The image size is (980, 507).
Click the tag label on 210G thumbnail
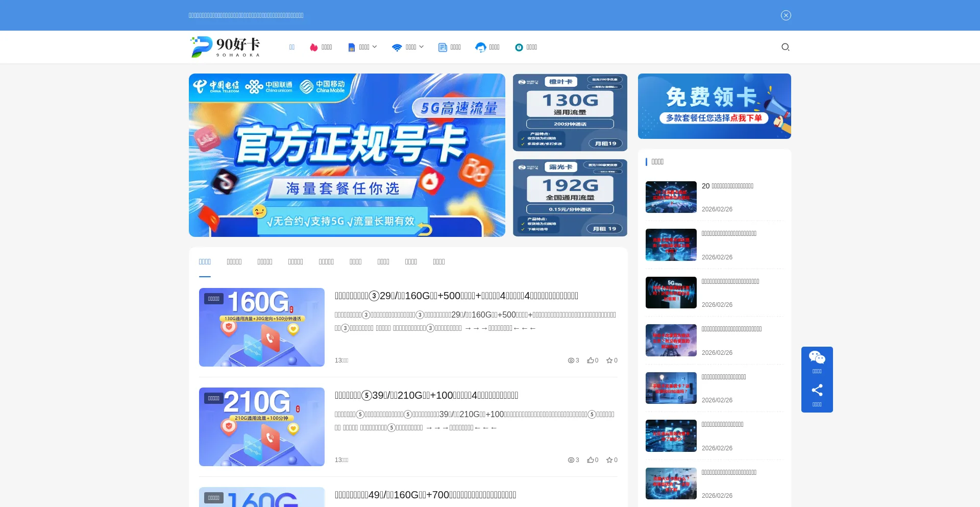point(214,398)
